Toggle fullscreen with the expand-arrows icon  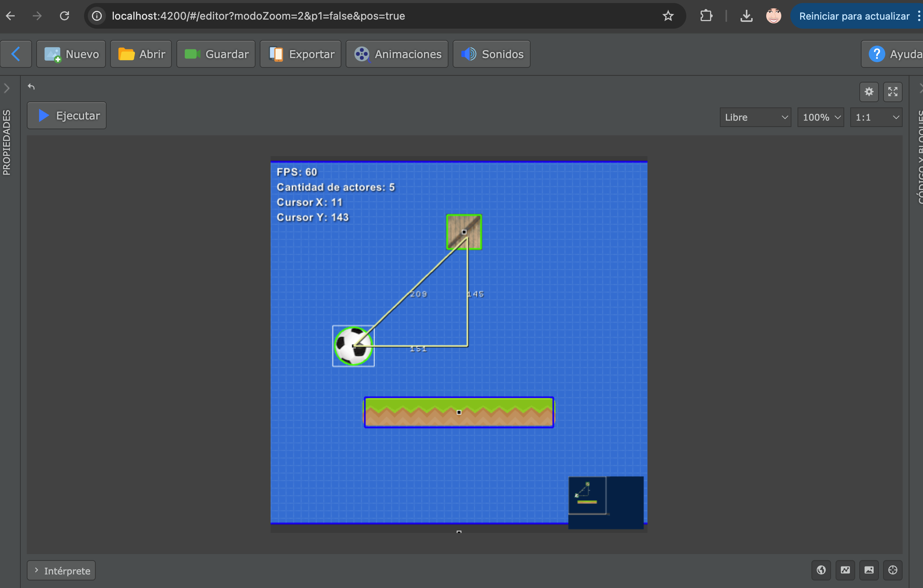893,92
